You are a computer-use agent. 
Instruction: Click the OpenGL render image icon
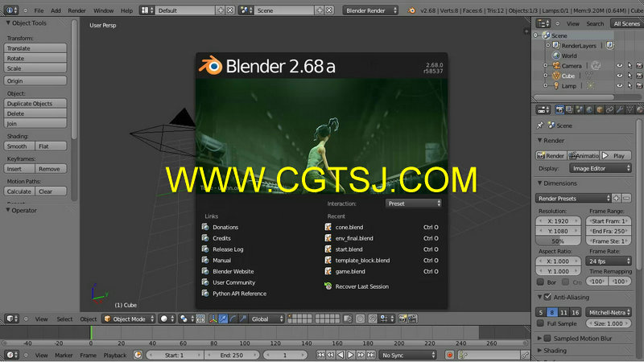point(402,319)
